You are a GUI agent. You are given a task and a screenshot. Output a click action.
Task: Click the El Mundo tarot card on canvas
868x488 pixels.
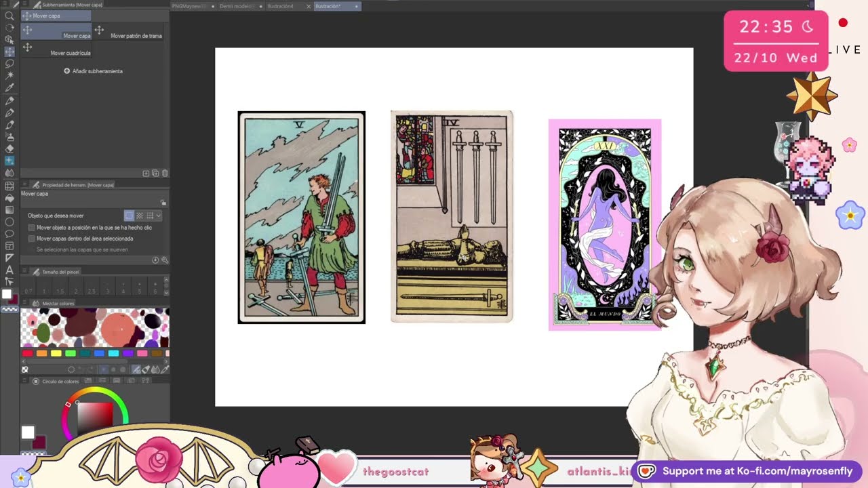tap(605, 225)
